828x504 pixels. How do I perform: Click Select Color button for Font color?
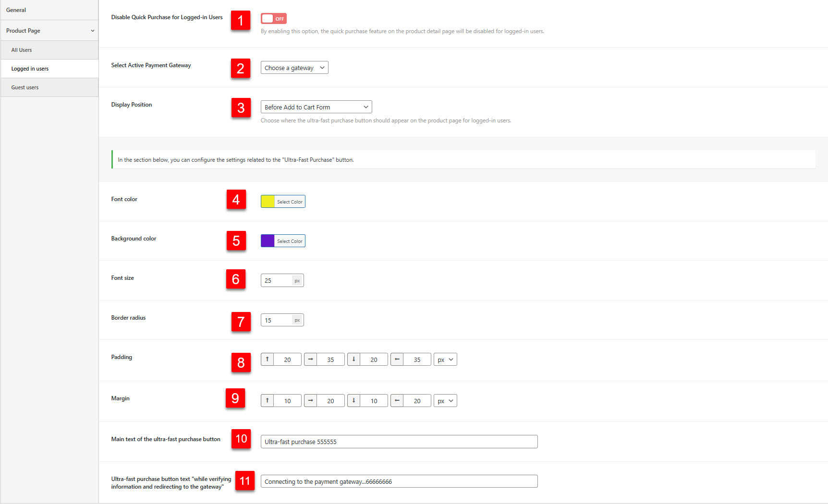[x=290, y=202]
